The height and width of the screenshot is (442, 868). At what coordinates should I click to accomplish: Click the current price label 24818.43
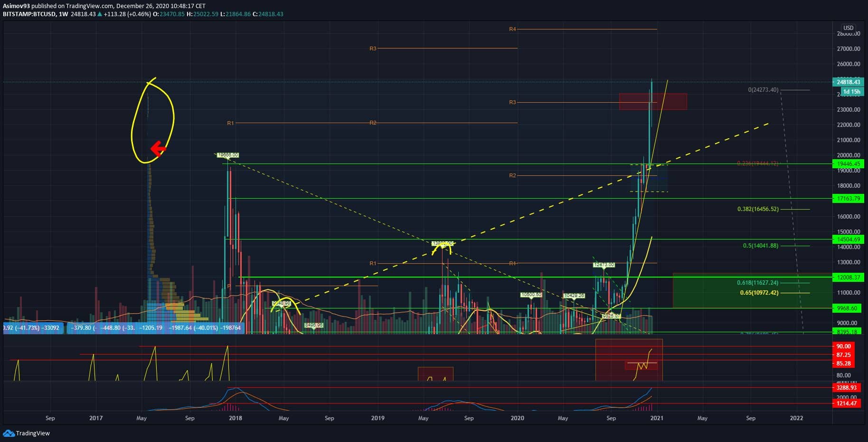pos(848,82)
